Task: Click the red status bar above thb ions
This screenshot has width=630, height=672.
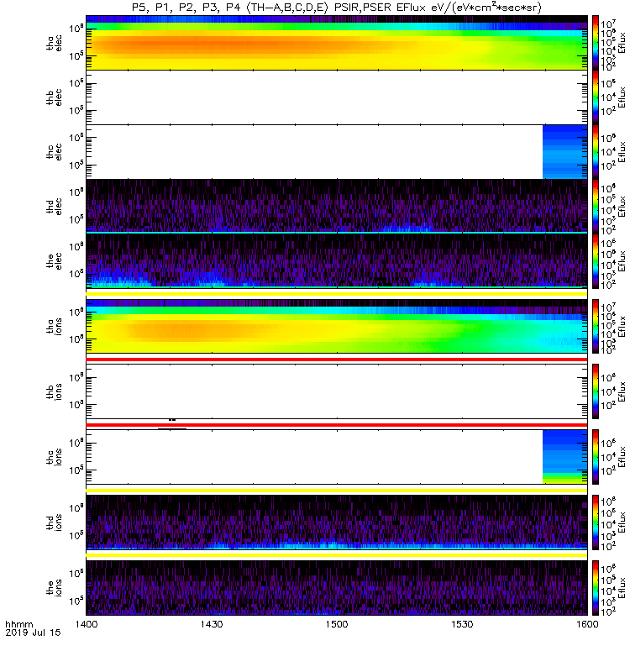Action: pyautogui.click(x=337, y=360)
